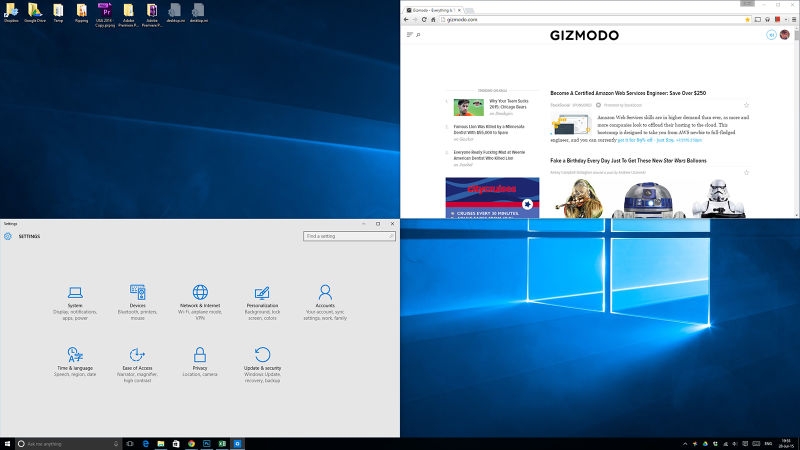
Task: Open Ease of Access settings
Action: [x=137, y=365]
